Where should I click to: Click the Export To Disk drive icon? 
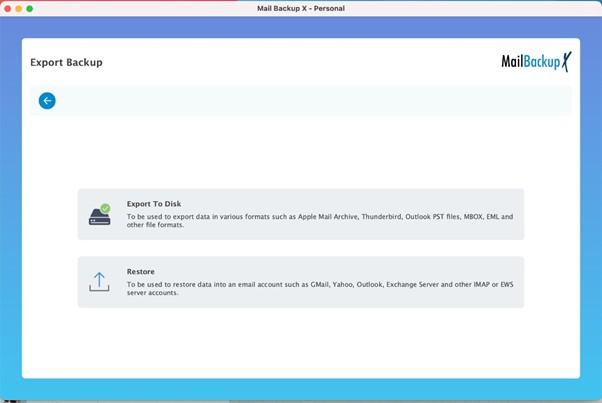[x=100, y=215]
